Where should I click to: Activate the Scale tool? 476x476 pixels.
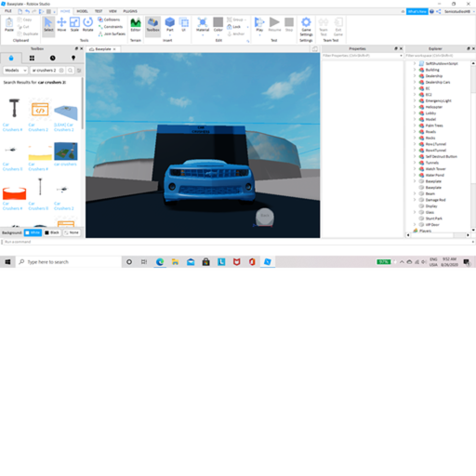[x=74, y=24]
